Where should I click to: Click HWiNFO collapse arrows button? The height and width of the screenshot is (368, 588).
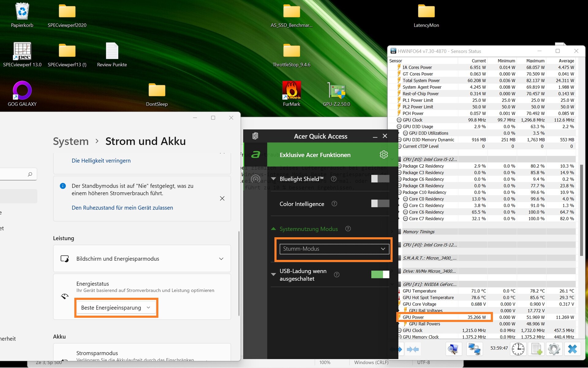coord(413,349)
